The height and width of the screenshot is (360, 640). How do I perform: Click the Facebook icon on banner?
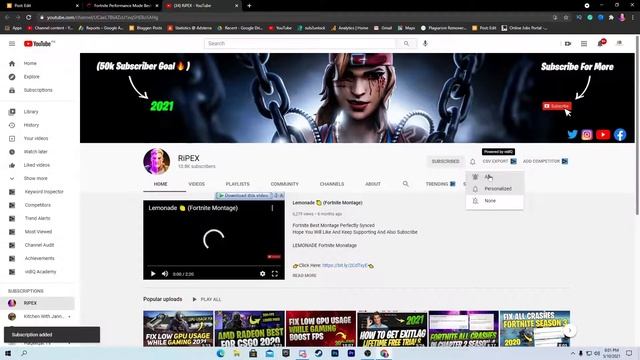click(x=620, y=135)
